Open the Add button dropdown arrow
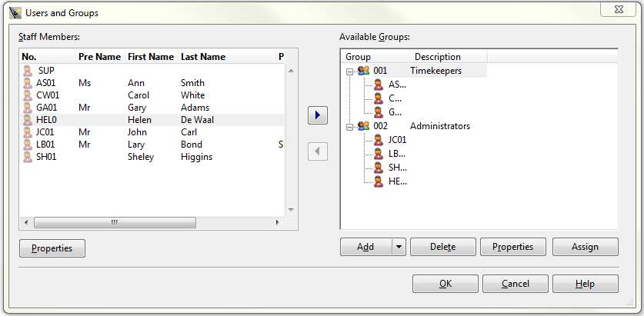This screenshot has height=316, width=644. click(x=399, y=247)
